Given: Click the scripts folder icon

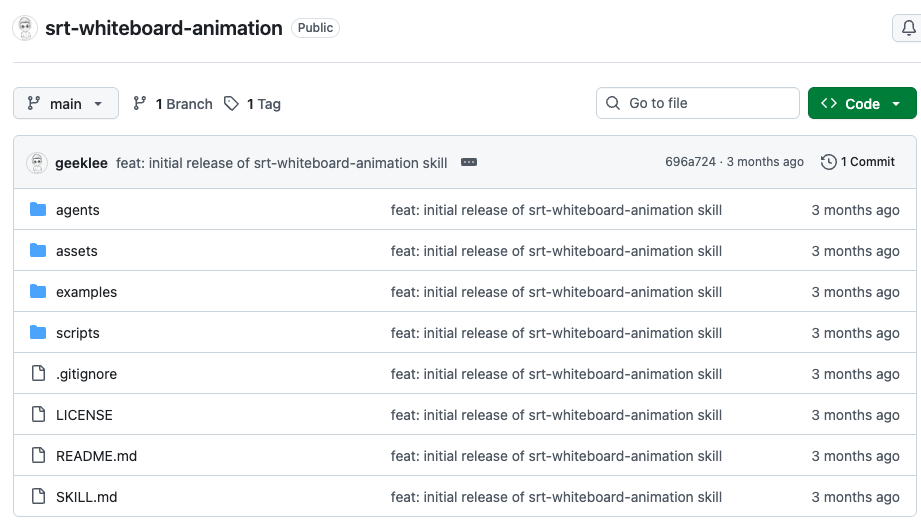Looking at the screenshot, I should [x=38, y=332].
